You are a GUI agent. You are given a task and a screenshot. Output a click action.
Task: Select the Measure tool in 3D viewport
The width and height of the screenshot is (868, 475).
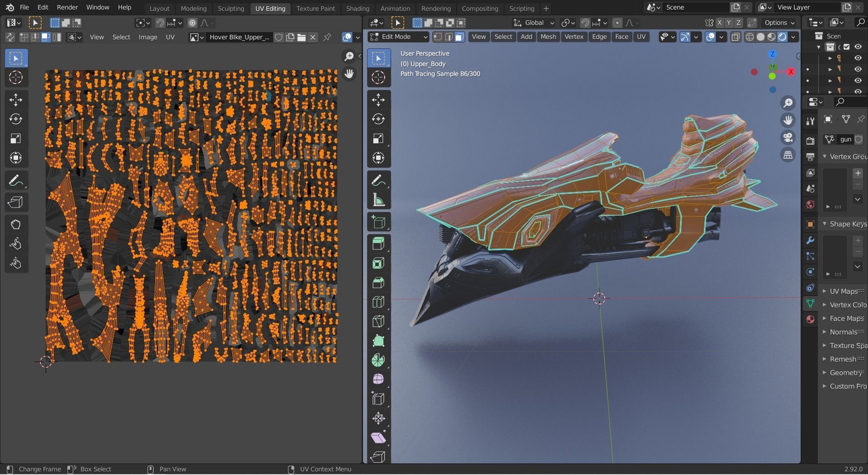click(378, 200)
